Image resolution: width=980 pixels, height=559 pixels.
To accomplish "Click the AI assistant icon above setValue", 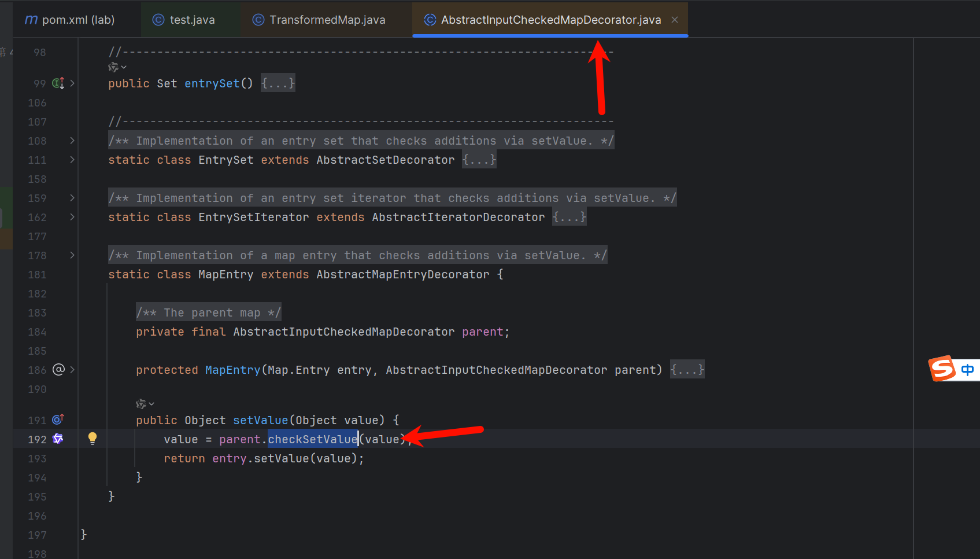I will tap(142, 404).
